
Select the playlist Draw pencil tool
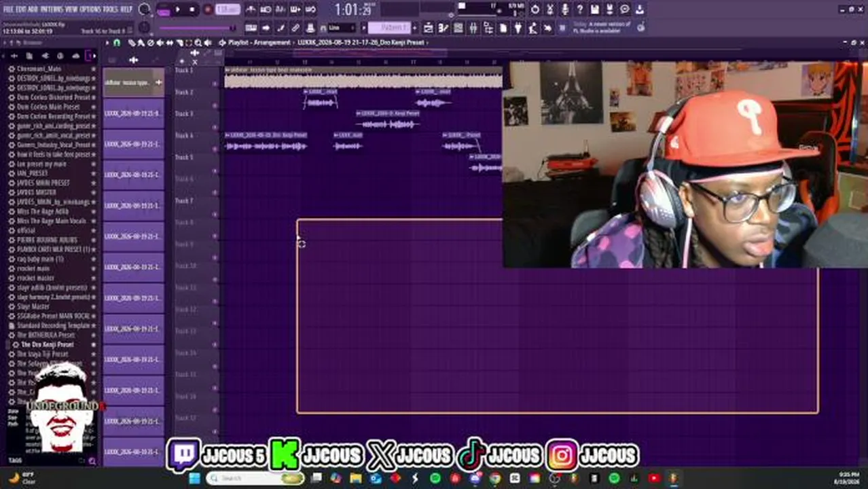pos(132,43)
